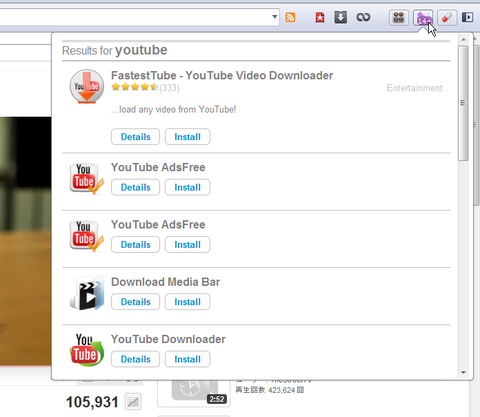The image size is (480, 417).
Task: Click the red star bookmark icon
Action: pyautogui.click(x=320, y=17)
